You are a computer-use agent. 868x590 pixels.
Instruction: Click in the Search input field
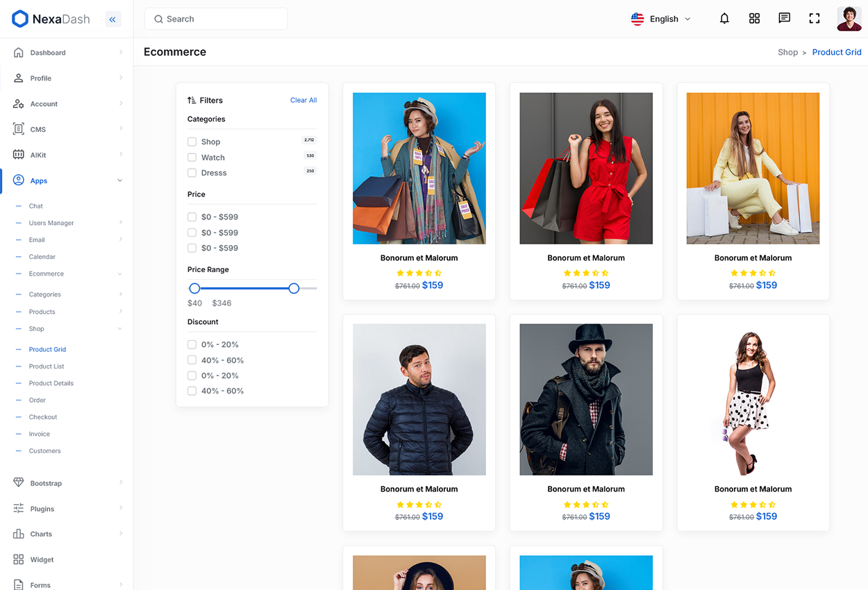[222, 19]
